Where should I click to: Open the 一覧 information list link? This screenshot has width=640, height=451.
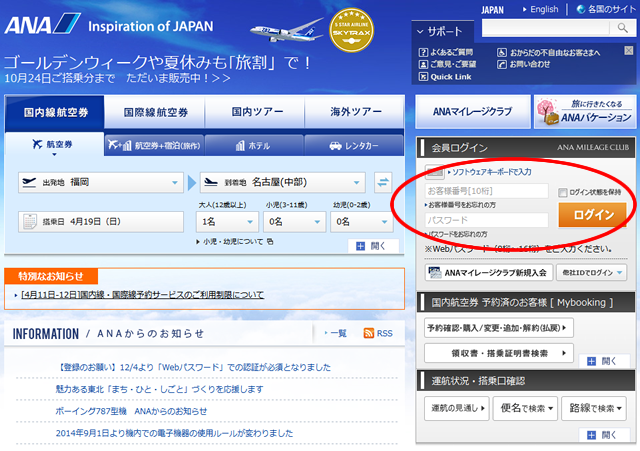click(336, 333)
